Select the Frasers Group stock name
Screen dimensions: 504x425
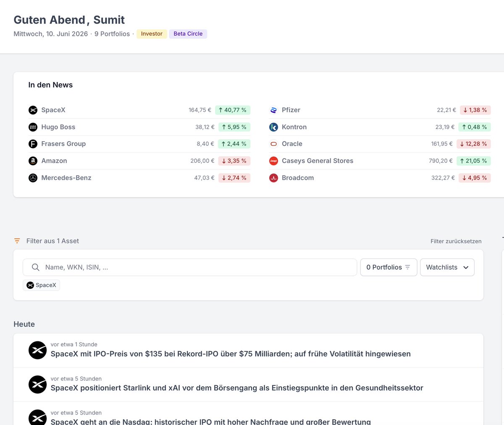click(x=63, y=144)
